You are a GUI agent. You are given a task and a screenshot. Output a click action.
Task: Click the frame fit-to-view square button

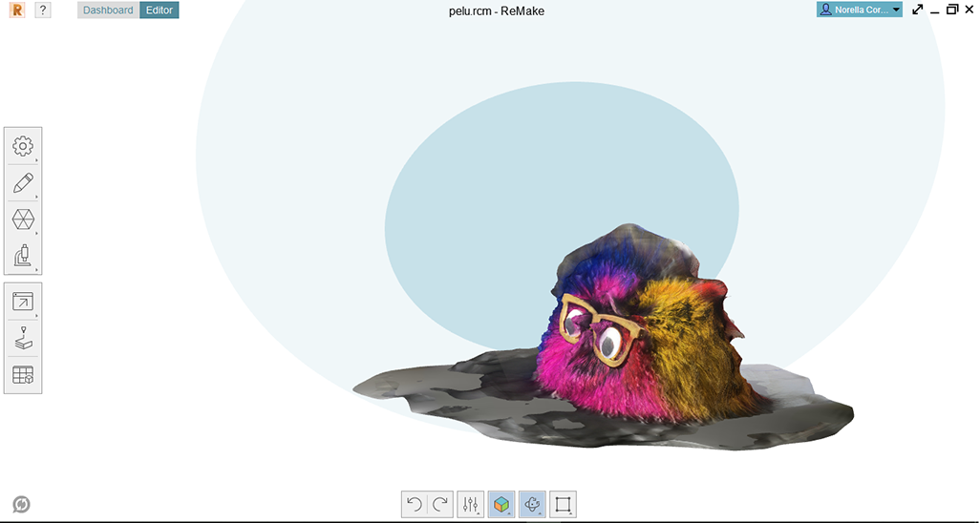click(x=564, y=504)
